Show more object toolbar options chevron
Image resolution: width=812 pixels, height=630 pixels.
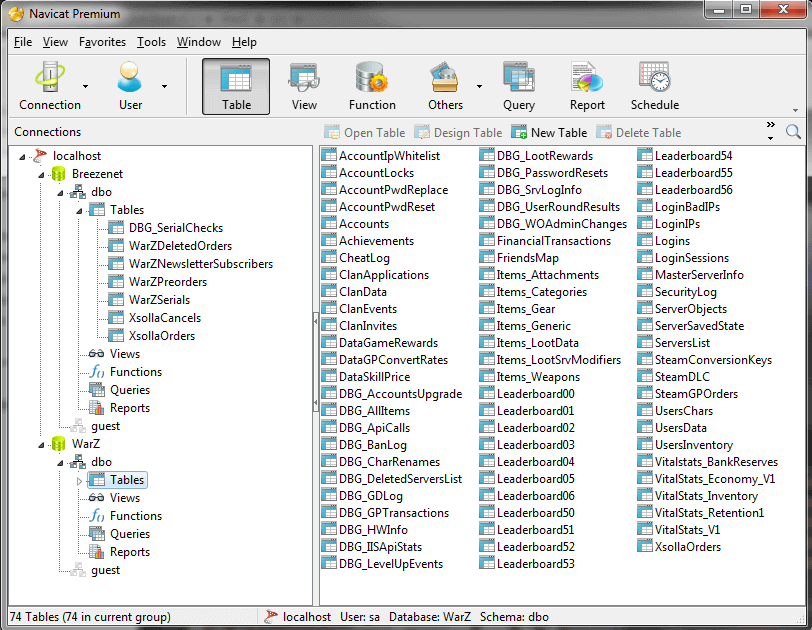click(x=771, y=125)
